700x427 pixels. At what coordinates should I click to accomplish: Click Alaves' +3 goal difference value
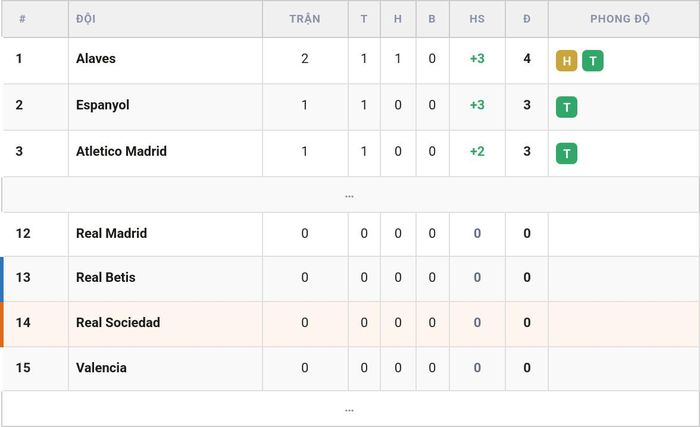click(477, 59)
